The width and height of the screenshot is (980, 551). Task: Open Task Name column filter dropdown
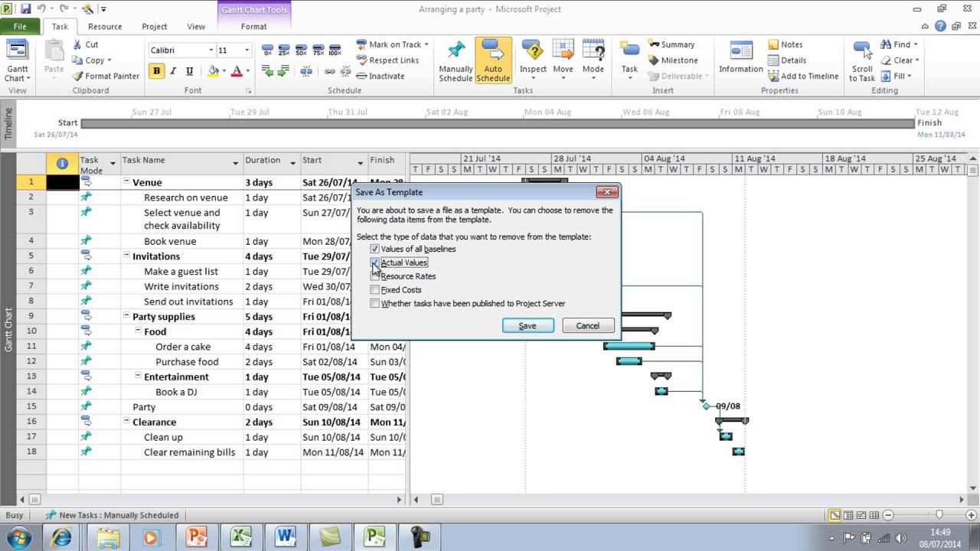(x=236, y=163)
